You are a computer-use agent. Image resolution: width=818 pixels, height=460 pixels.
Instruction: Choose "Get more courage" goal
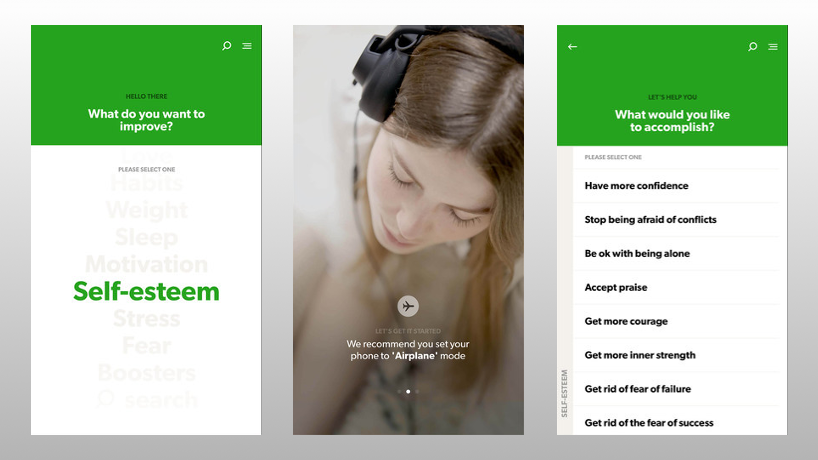(x=626, y=322)
